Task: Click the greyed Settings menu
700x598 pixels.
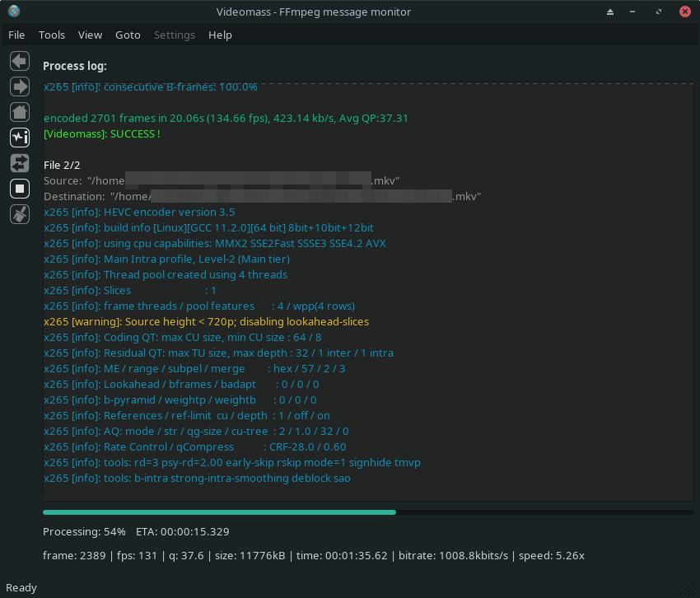Action: point(175,35)
